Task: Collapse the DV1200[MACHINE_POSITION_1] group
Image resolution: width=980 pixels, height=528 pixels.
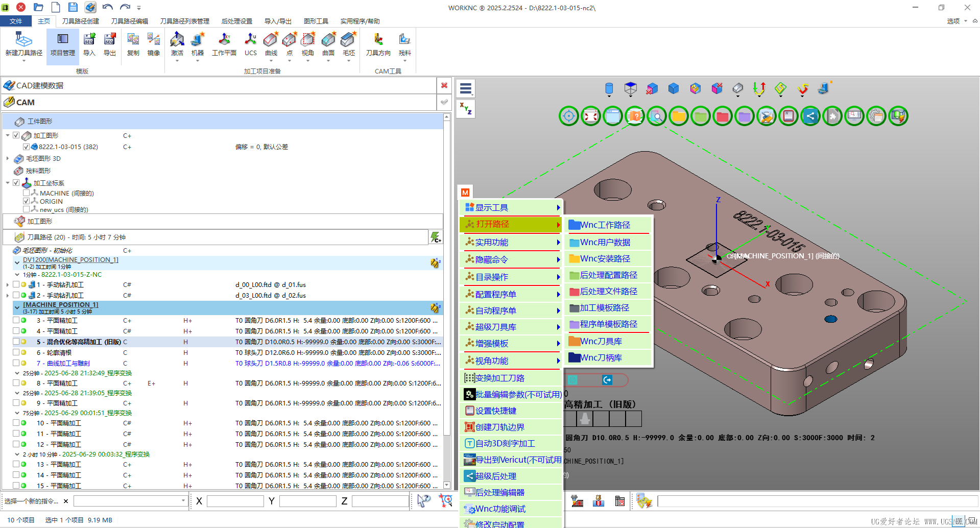Action: (x=17, y=262)
